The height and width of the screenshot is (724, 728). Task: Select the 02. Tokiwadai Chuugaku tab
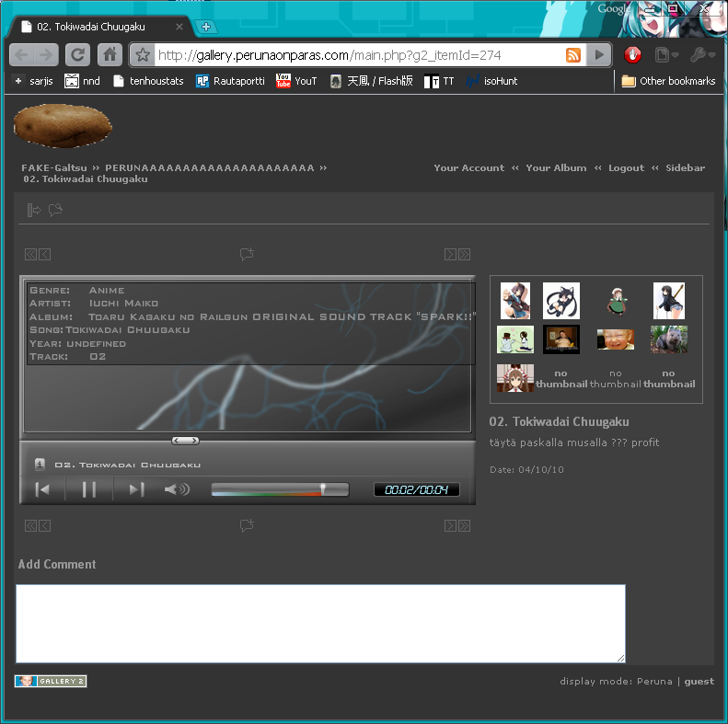[97, 27]
